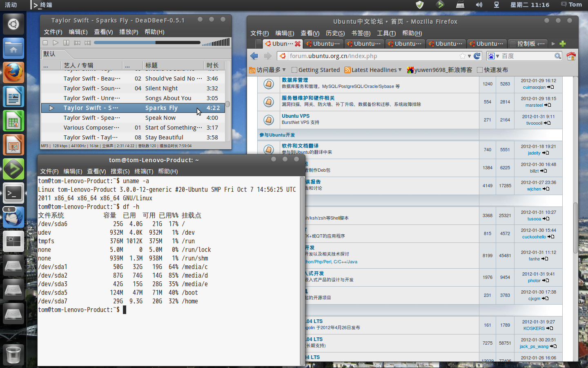The image size is (588, 368).
Task: Open DeaDBeeF 文件(F) menu
Action: pos(53,32)
